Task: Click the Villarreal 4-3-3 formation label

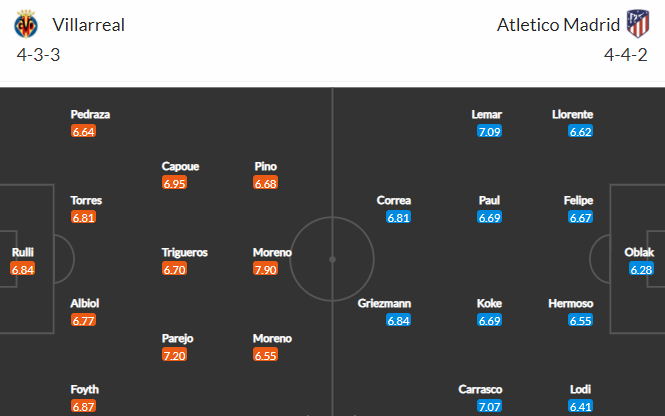Action: 39,55
